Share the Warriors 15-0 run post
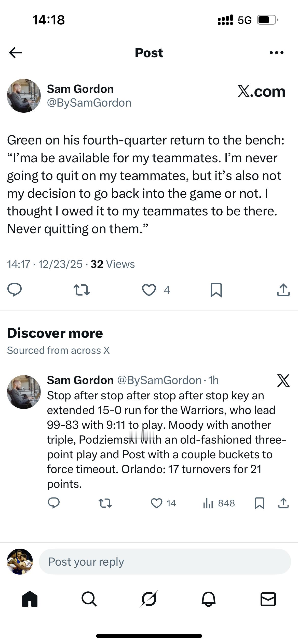Screen dimensions: 298x644 (283, 503)
